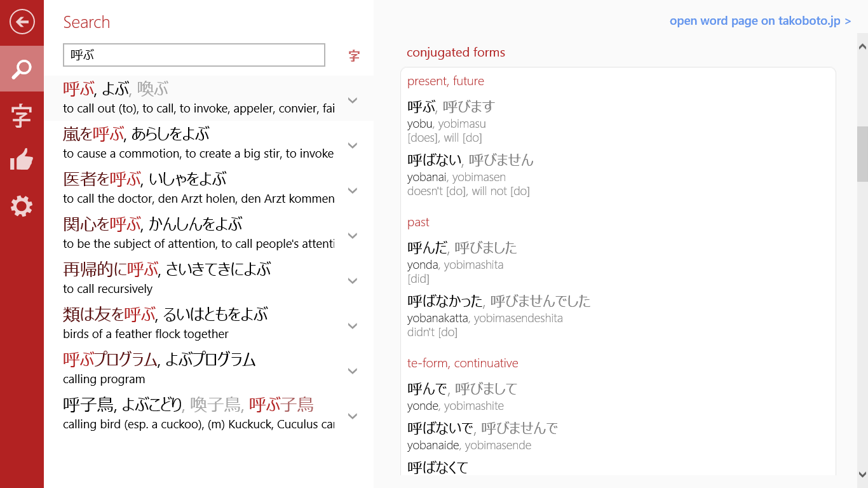Click the red kanji icon beside search box
Viewport: 868px width, 488px height.
[x=354, y=56]
